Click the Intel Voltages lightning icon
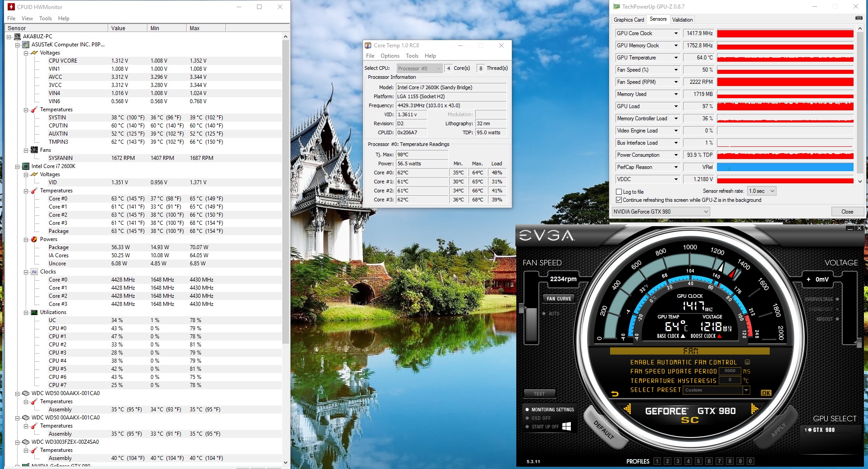Viewport: 868px width, 469px height. tap(34, 174)
